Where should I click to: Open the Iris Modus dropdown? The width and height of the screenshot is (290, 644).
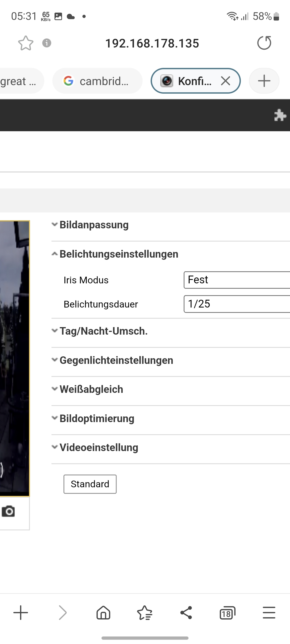(236, 280)
